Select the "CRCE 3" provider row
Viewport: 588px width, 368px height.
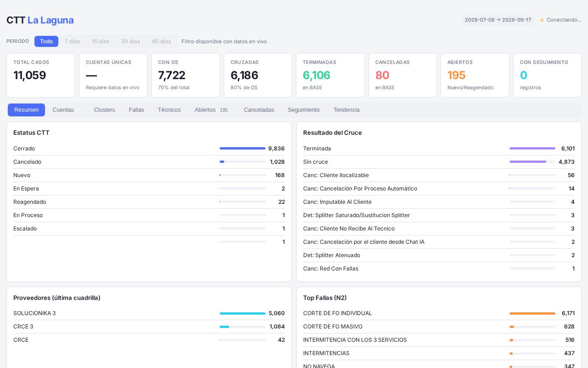[149, 327]
